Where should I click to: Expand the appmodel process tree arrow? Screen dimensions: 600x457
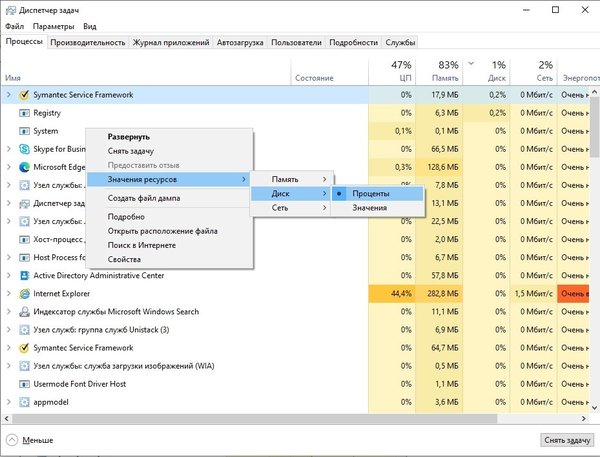9,402
